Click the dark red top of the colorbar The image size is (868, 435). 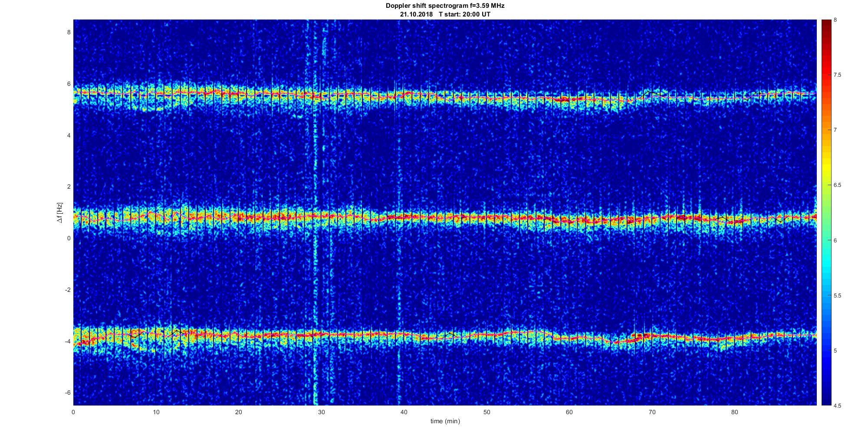click(x=826, y=24)
